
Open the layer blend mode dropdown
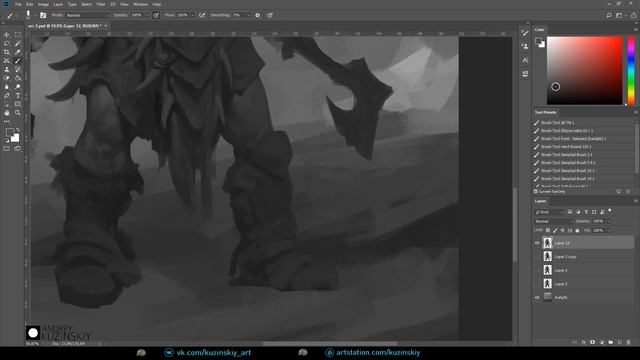[553, 221]
